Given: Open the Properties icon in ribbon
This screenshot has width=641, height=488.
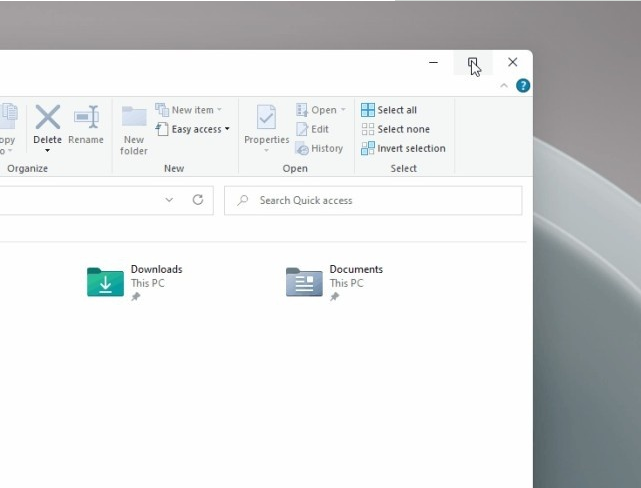Looking at the screenshot, I should (x=266, y=117).
